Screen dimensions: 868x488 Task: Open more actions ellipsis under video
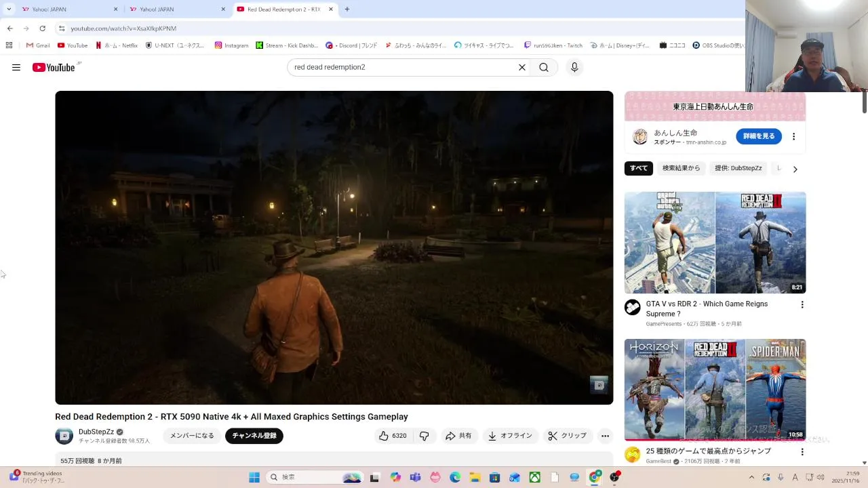pyautogui.click(x=605, y=436)
